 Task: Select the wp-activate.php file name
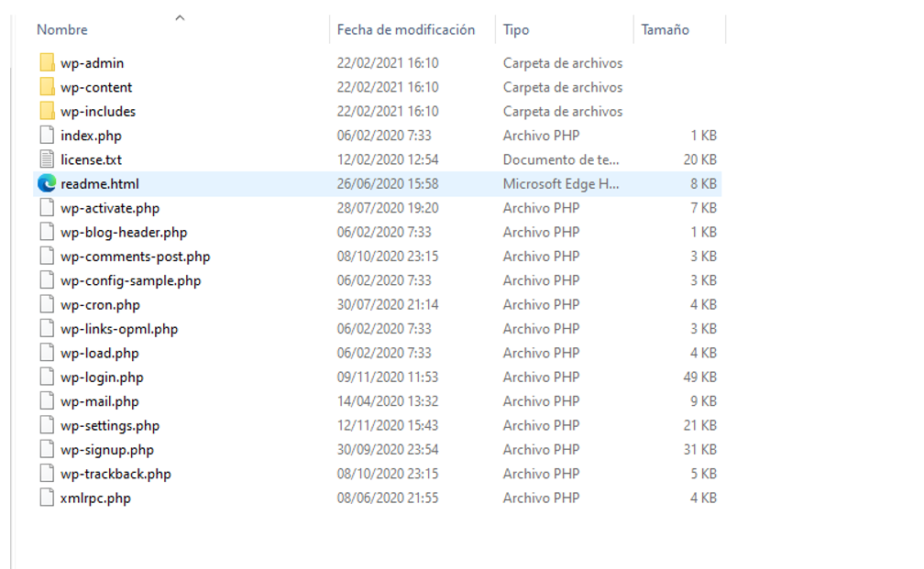110,208
